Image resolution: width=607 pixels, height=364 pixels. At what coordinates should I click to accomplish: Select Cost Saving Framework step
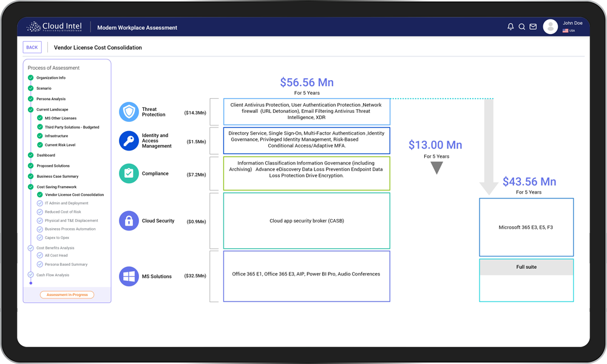pos(56,187)
